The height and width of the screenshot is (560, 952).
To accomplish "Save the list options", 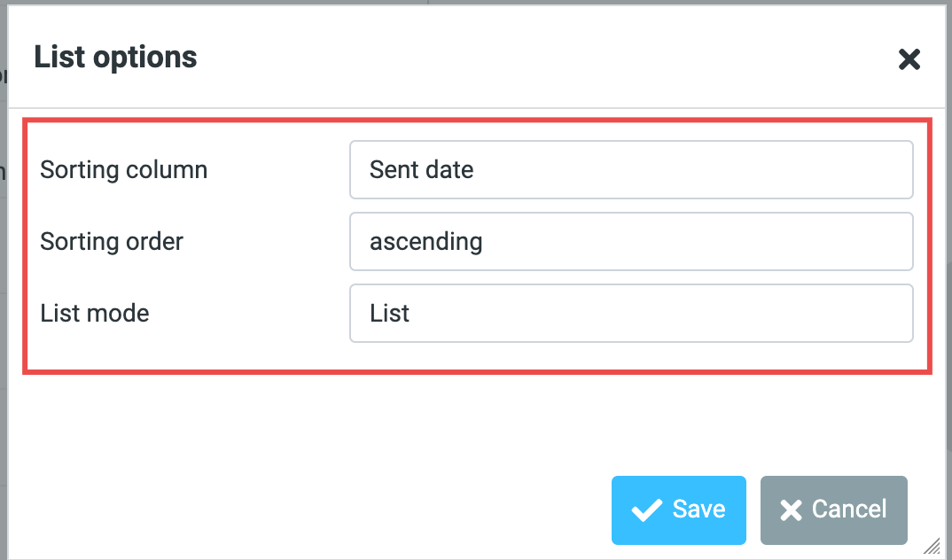I will click(x=678, y=509).
